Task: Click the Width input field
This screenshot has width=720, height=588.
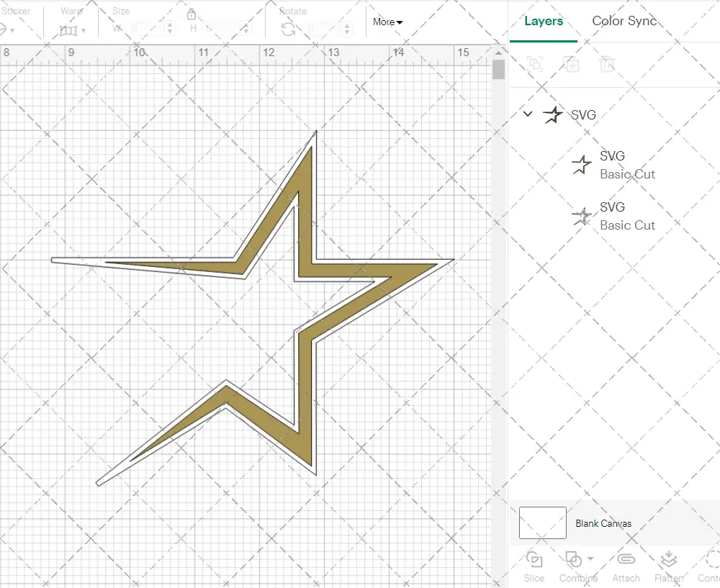Action: (144, 29)
